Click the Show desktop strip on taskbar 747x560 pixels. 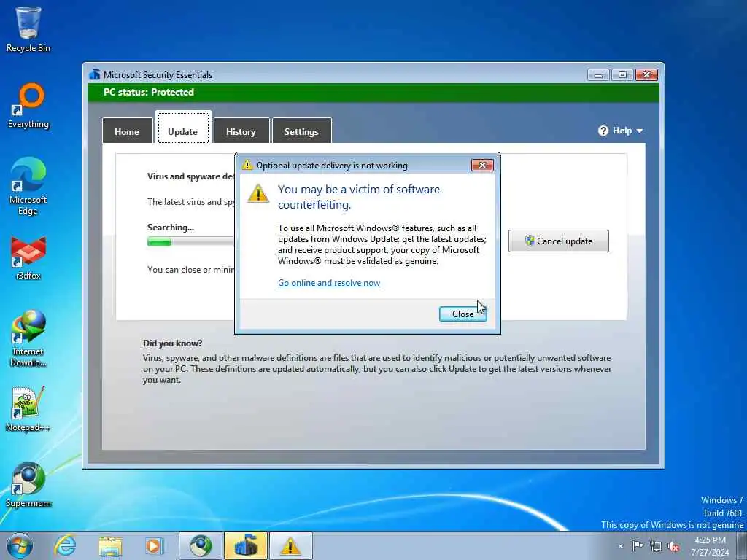[x=742, y=545]
